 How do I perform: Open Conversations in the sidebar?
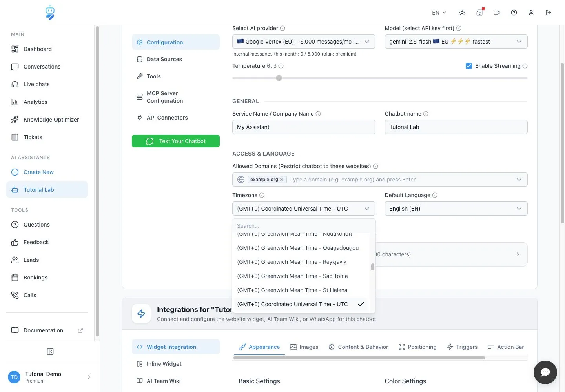coord(47,67)
